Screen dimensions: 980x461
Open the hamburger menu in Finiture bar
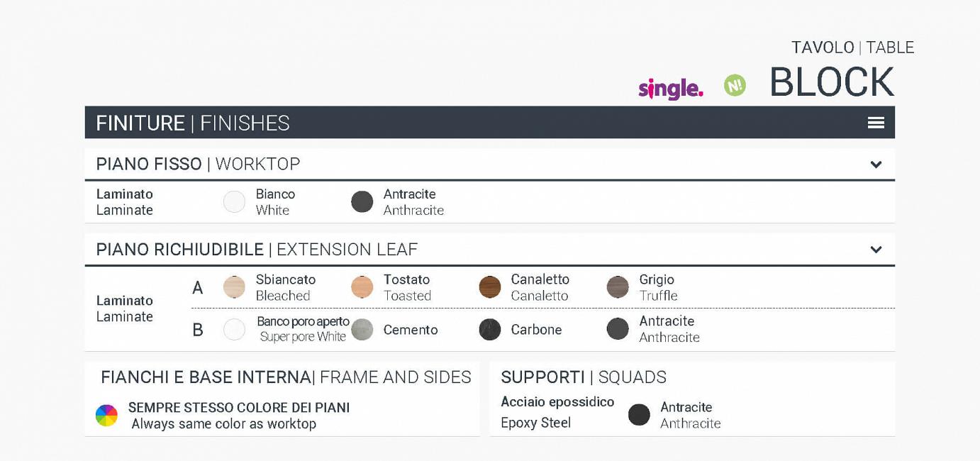pos(876,123)
